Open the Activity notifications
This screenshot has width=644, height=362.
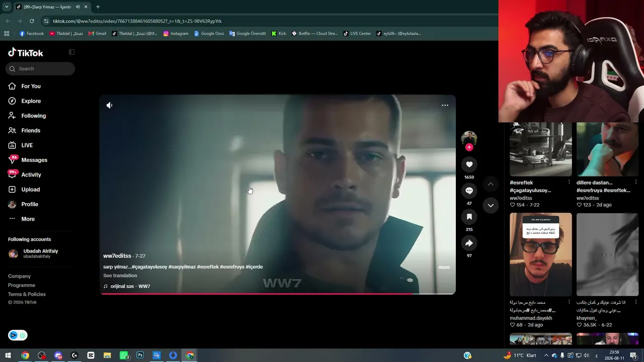(31, 174)
